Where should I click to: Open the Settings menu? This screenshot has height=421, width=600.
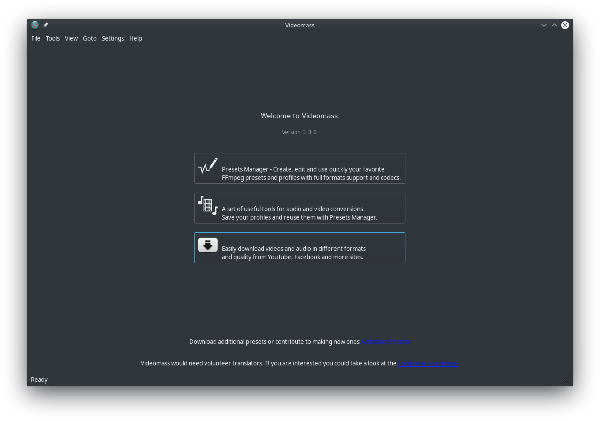(x=113, y=38)
